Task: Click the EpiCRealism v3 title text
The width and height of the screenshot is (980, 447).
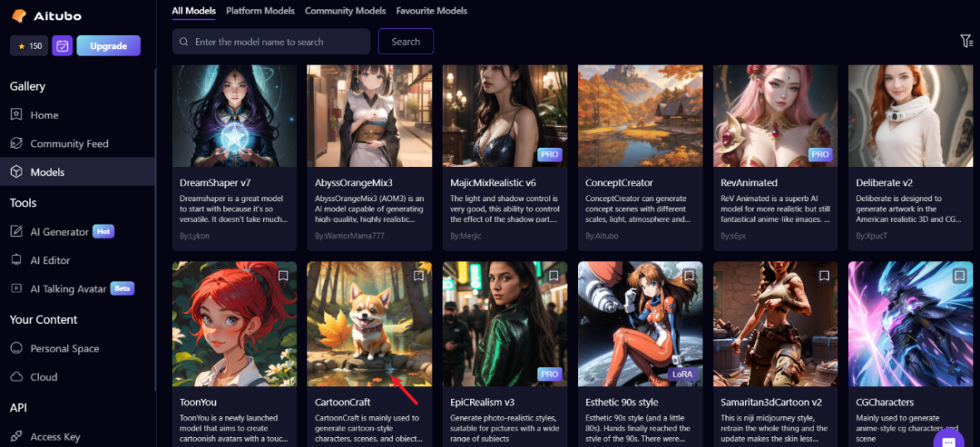Action: click(x=483, y=402)
